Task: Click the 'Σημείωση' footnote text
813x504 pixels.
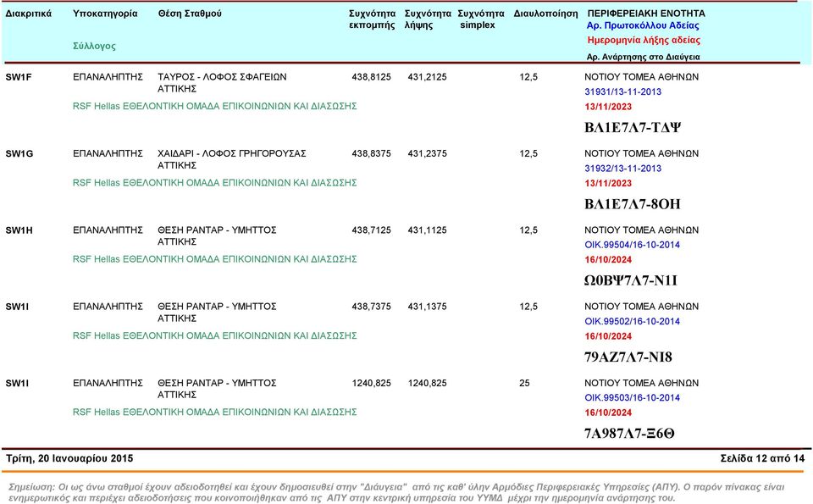Action: (x=396, y=493)
